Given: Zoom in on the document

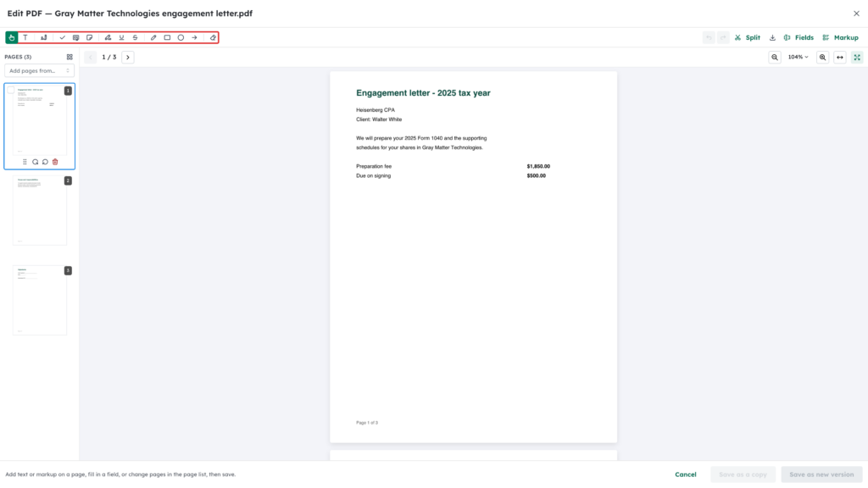Looking at the screenshot, I should pos(822,57).
